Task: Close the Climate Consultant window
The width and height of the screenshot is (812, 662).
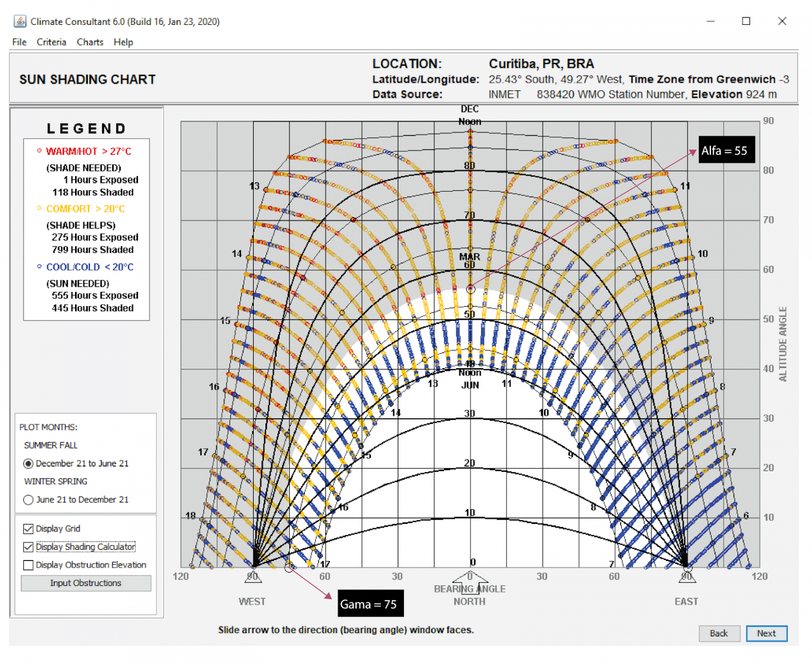Action: click(x=782, y=21)
